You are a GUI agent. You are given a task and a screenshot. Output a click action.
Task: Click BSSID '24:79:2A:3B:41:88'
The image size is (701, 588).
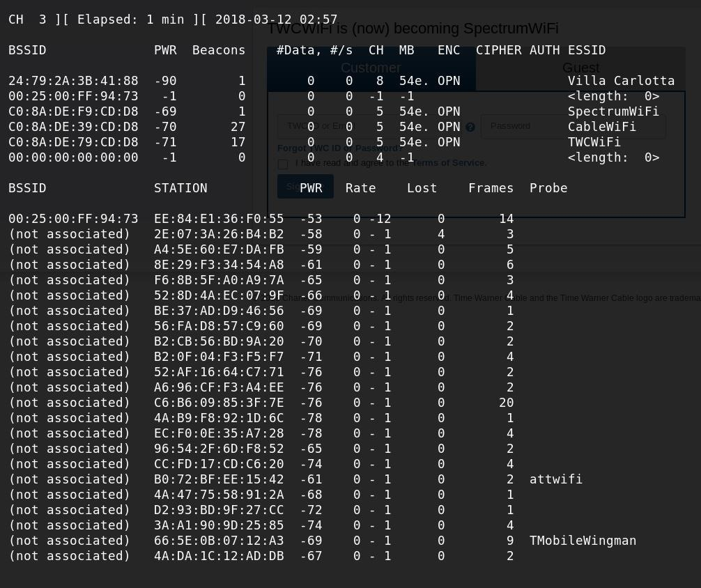click(x=73, y=81)
